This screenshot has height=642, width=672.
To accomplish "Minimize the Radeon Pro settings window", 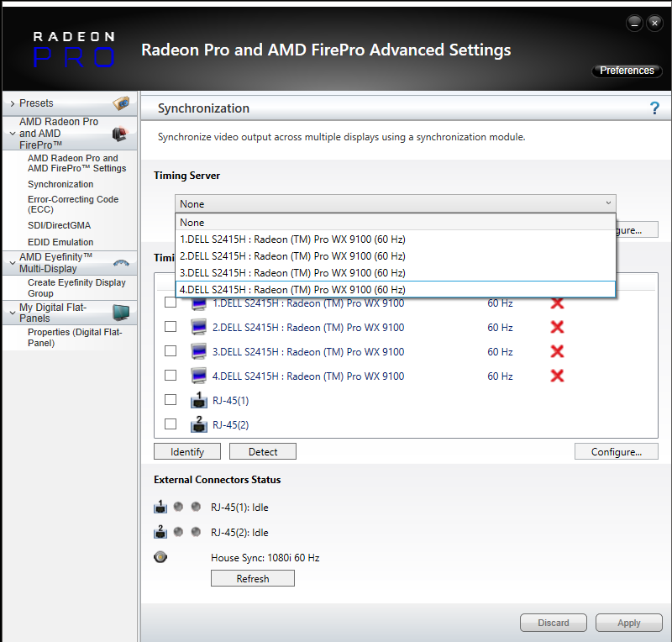I will [634, 24].
